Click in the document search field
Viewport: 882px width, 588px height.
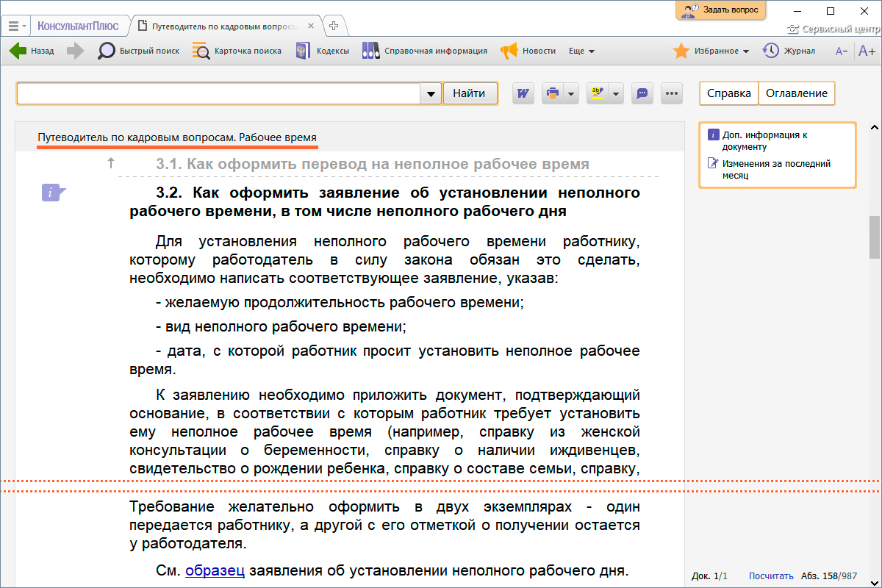(x=218, y=93)
